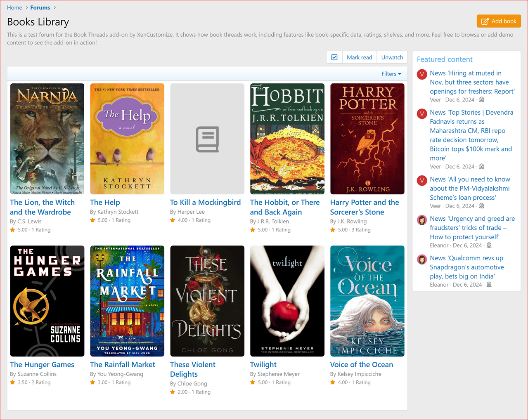Click the award badge icon beside Veer's first news
The height and width of the screenshot is (420, 528).
tap(481, 99)
